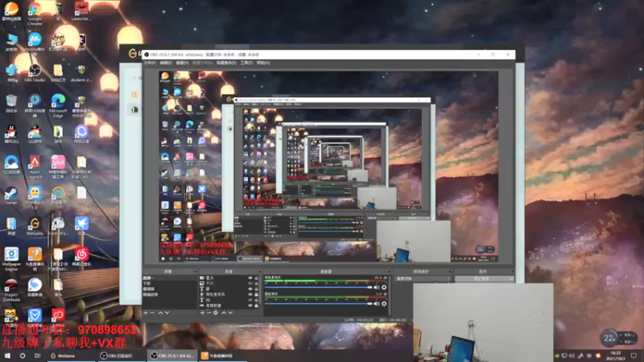Open Launcher desktop shortcut
The width and height of the screenshot is (644, 362).
(x=81, y=11)
